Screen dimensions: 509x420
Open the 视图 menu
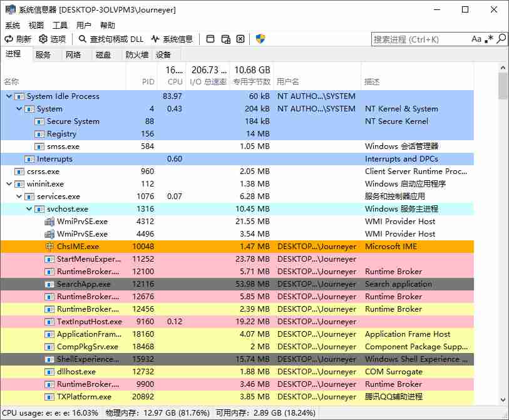click(x=36, y=25)
